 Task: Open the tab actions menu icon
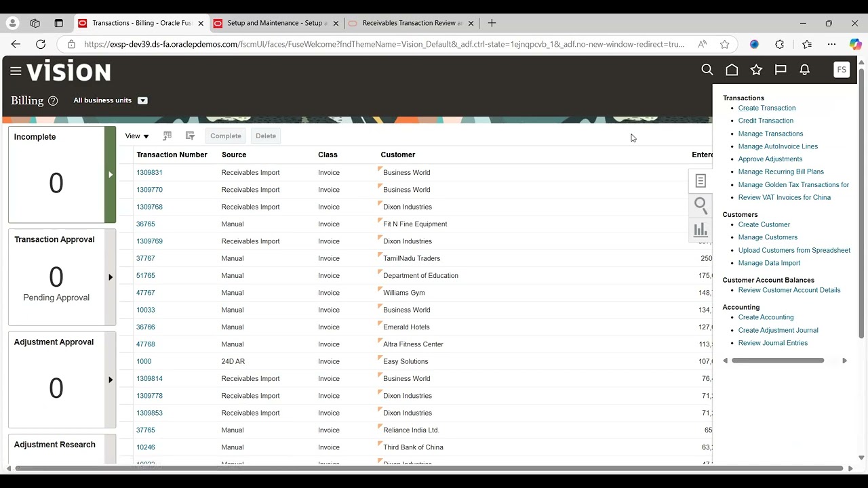[x=59, y=23]
